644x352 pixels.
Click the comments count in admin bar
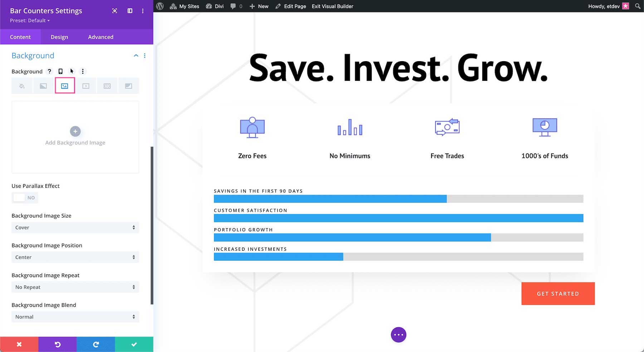click(236, 6)
